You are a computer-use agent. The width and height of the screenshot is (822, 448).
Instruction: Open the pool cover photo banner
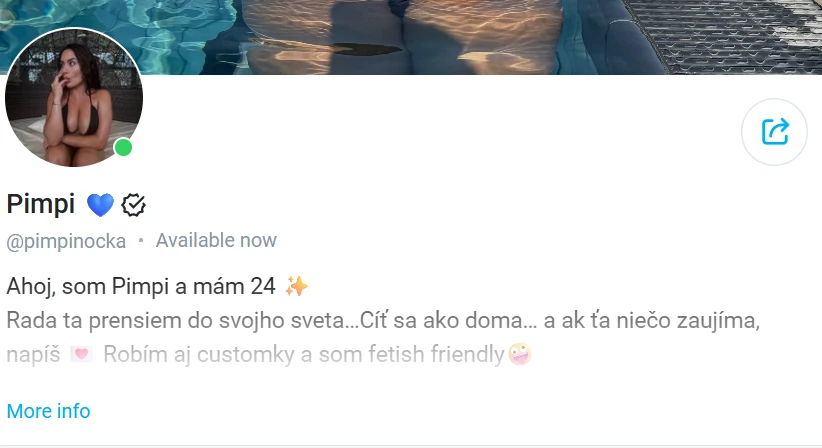point(411,37)
